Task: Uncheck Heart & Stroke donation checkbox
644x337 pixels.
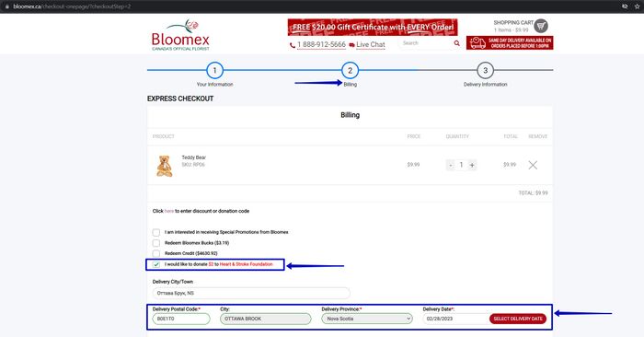Action: pos(156,264)
